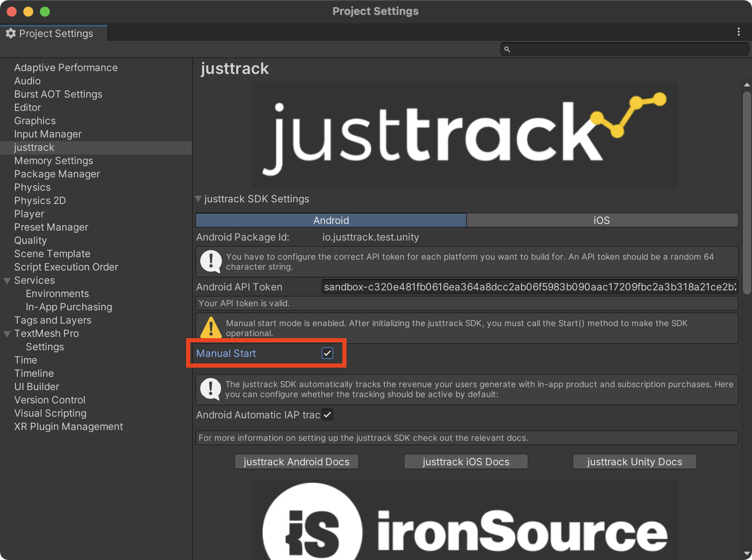The width and height of the screenshot is (752, 560).
Task: Collapse the justtrack SDK Settings foldout
Action: coord(198,199)
